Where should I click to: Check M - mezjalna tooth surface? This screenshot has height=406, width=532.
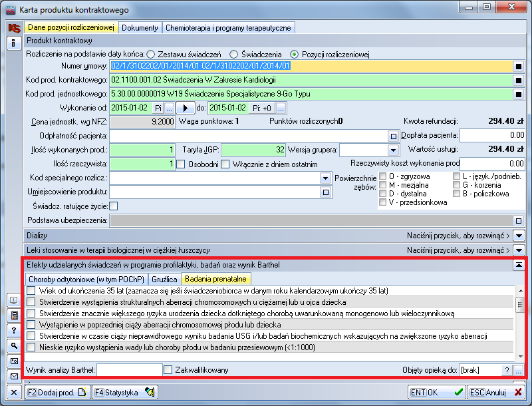click(x=383, y=185)
